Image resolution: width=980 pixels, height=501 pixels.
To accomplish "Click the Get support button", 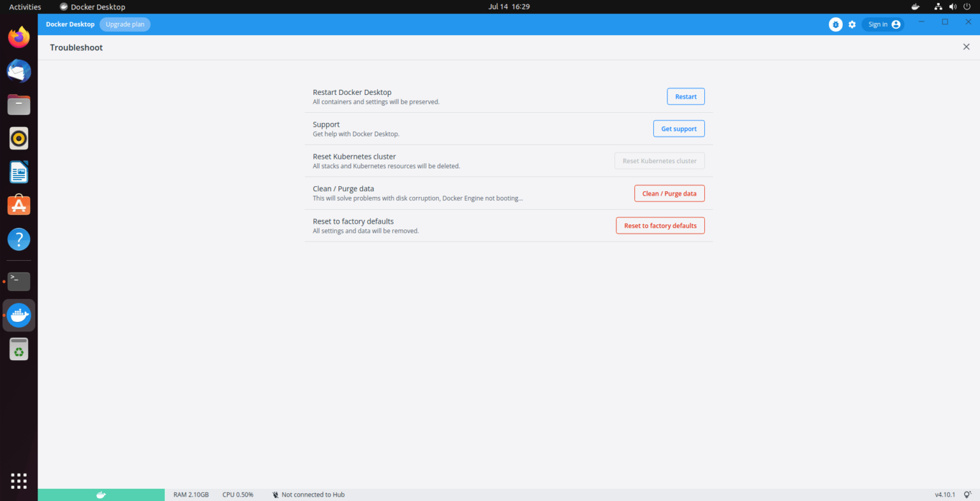I will (678, 128).
